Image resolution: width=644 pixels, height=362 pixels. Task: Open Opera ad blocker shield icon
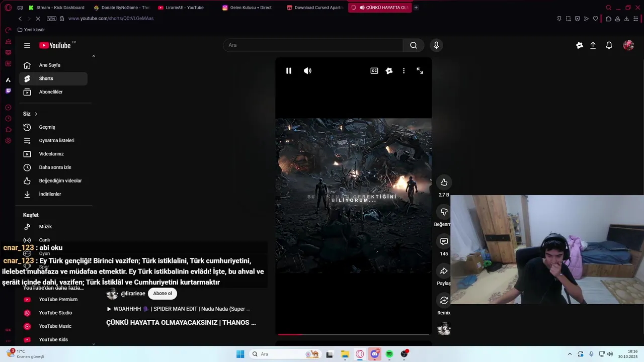point(577,19)
